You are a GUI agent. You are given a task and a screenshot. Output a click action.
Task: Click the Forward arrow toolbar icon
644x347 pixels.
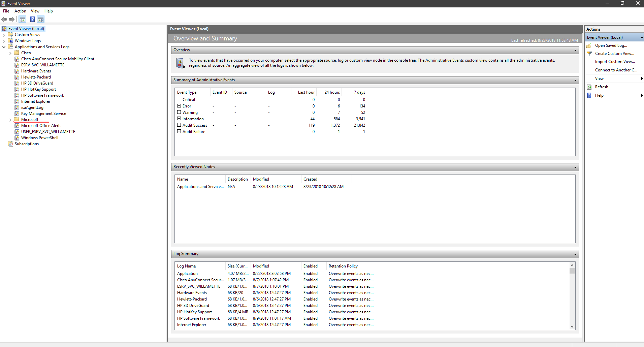pos(12,20)
